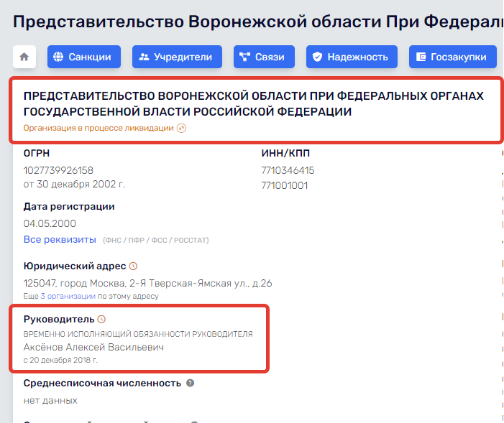Open the 3 организации link
Viewport: 504px width, 423px height.
tap(68, 296)
